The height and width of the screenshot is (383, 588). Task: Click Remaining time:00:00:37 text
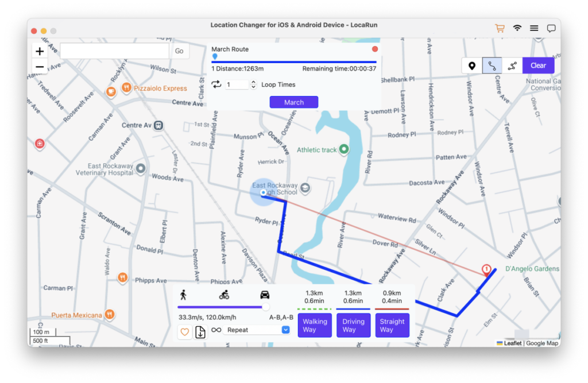coord(339,69)
